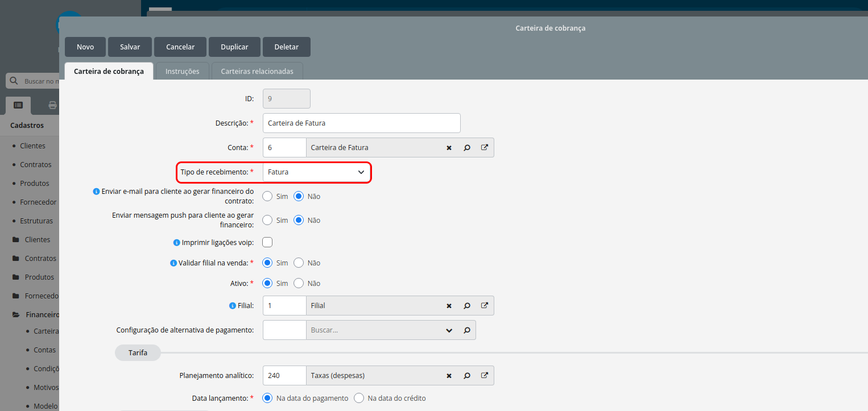Click the Descrição text field
Viewport: 868px width, 411px height.
tap(361, 123)
